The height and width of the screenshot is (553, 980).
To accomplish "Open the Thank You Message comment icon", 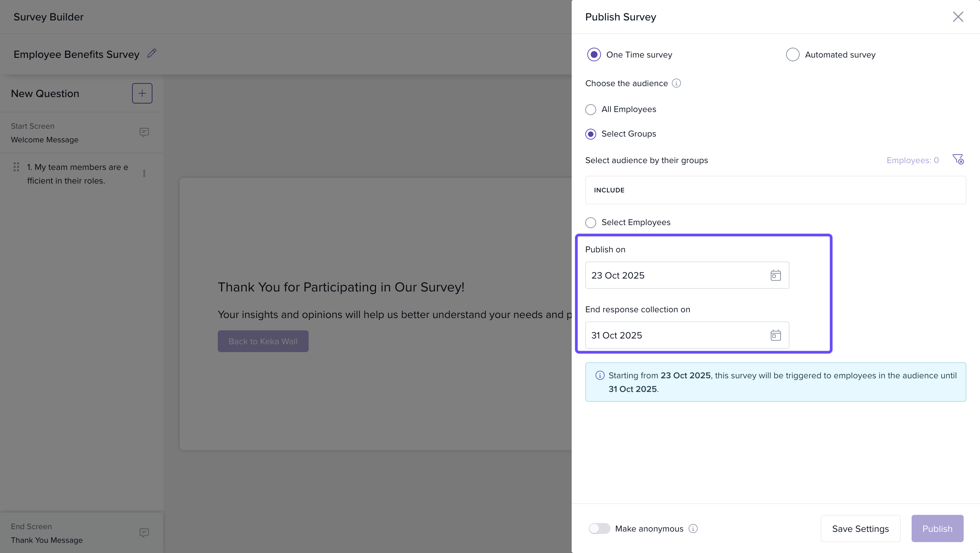I will point(144,533).
